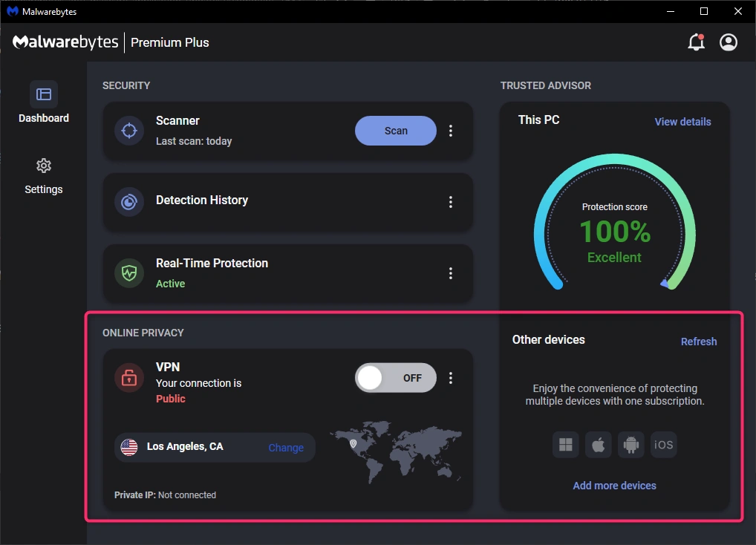Open the user account profile icon
Screen dimensions: 756x545
[x=729, y=42]
